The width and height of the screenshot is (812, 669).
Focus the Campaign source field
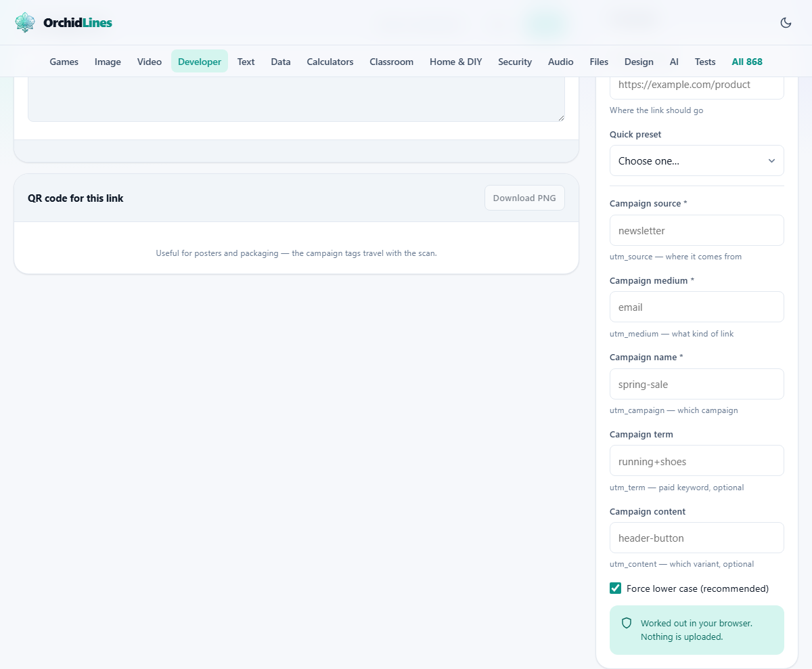(697, 230)
